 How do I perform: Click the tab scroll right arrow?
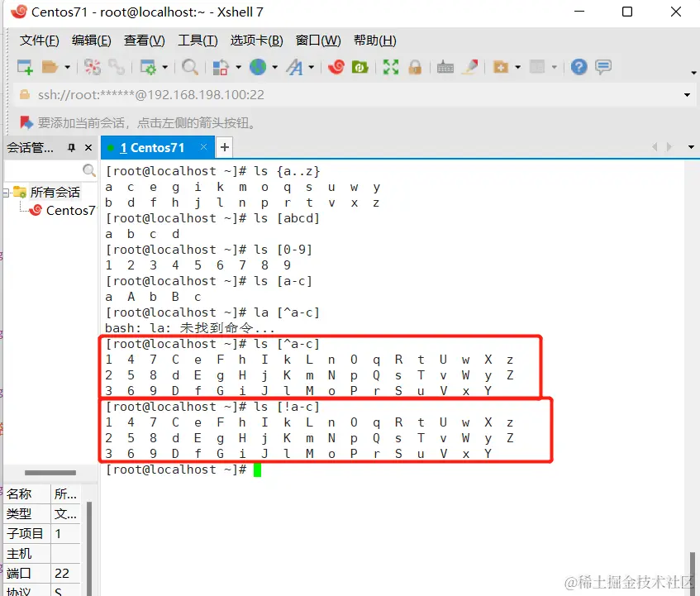(x=669, y=147)
